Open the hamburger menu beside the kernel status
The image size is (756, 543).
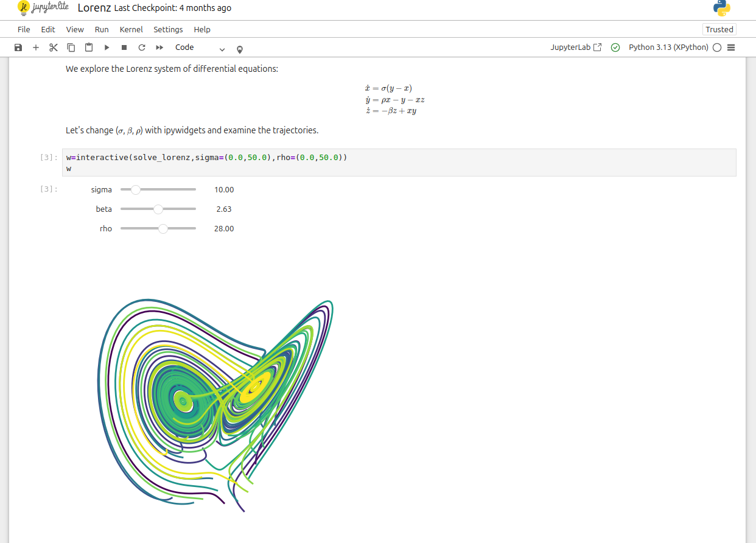pyautogui.click(x=732, y=47)
